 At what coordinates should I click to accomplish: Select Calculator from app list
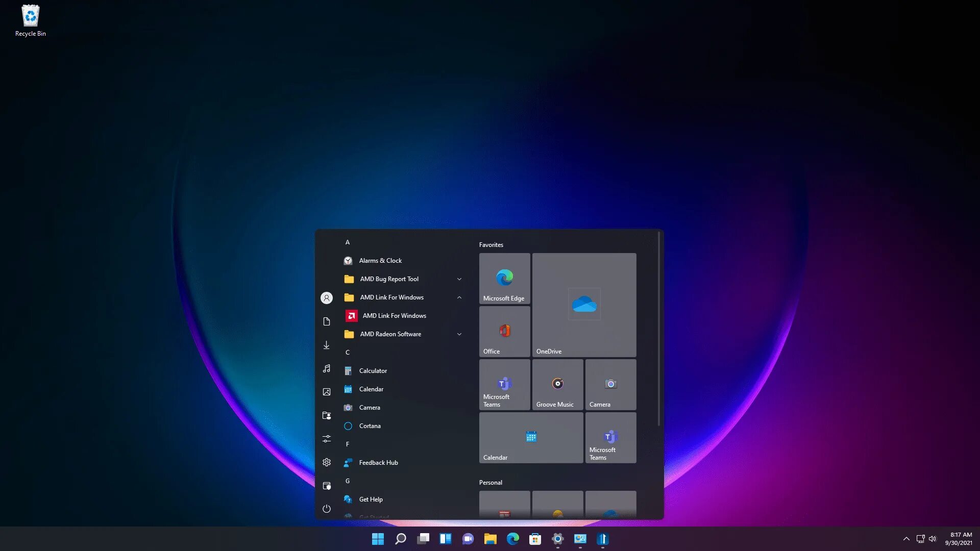tap(373, 370)
